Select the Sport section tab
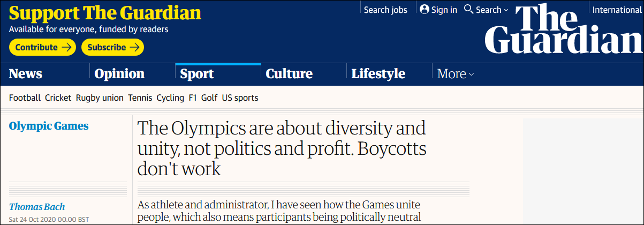This screenshot has width=644, height=225. pyautogui.click(x=197, y=74)
